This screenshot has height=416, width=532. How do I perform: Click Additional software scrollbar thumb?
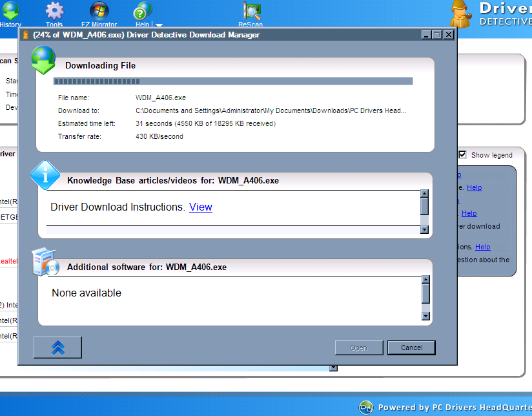(425, 293)
